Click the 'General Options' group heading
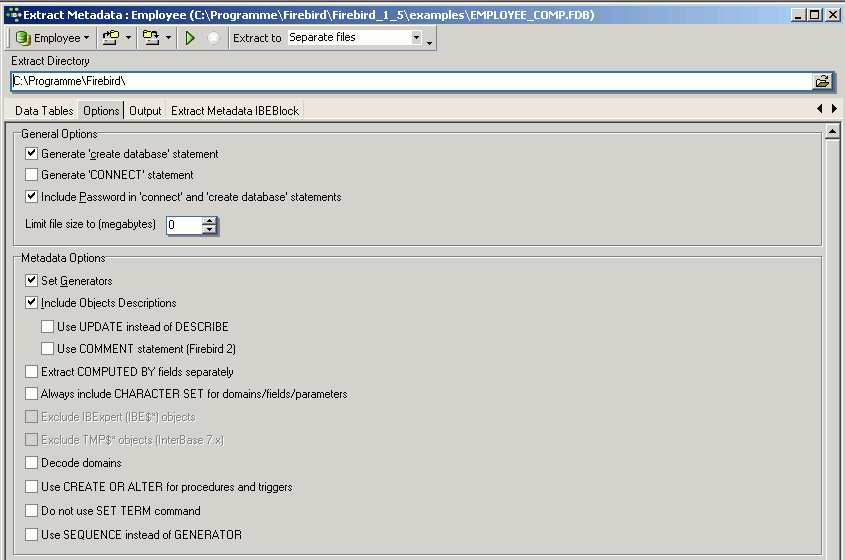 [x=59, y=134]
